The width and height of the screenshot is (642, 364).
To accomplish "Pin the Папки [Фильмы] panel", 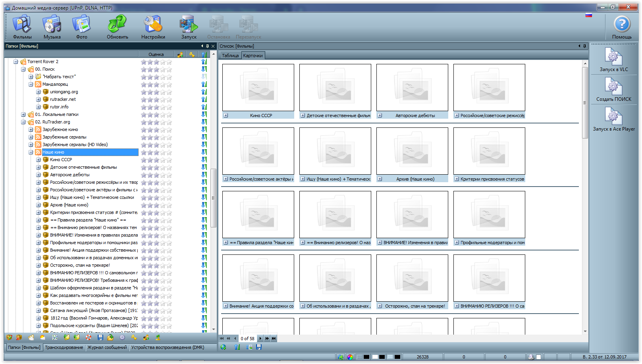I will tap(207, 46).
